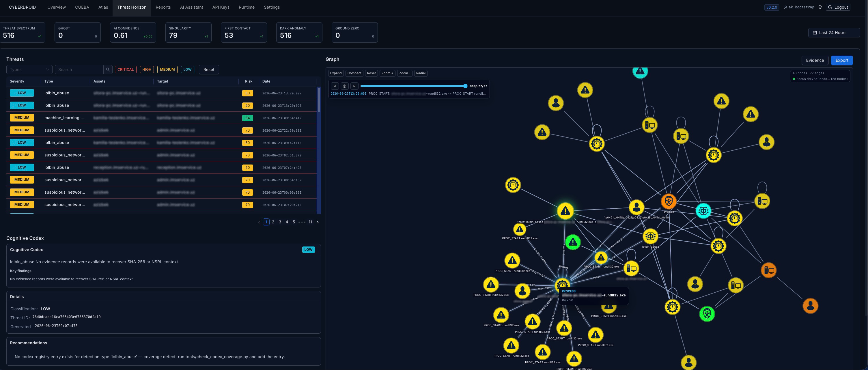Select the threat dated 2026-06-22T22:50:38Z
Viewport: 868px width, 370px height.
pyautogui.click(x=161, y=130)
